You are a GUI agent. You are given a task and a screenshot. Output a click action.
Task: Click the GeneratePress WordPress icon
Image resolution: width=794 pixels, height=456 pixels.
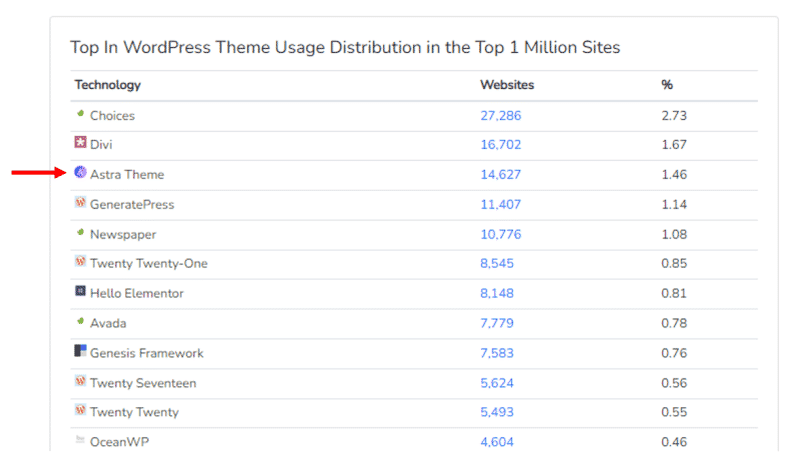point(80,202)
